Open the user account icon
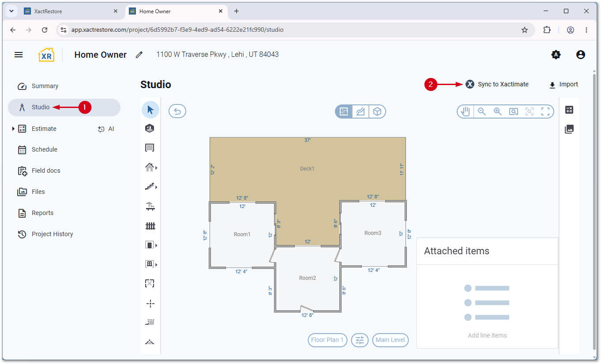The width and height of the screenshot is (601, 364). (x=581, y=55)
